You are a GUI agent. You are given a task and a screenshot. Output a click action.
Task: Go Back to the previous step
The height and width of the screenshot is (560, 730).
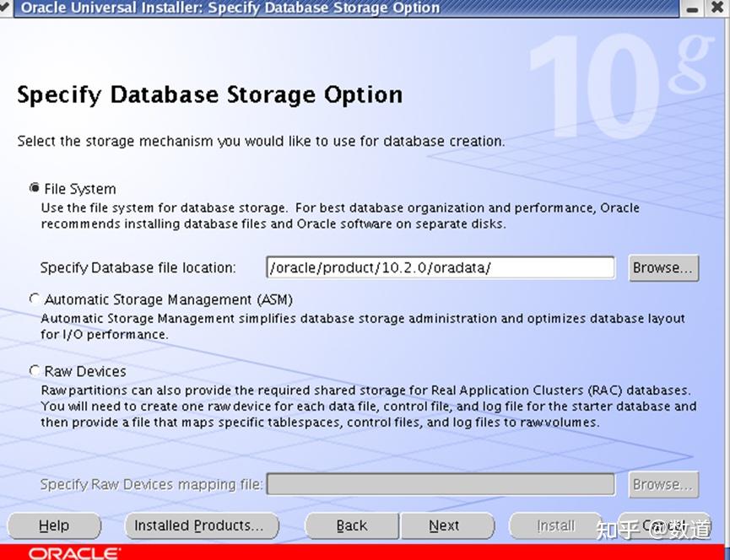click(x=351, y=525)
